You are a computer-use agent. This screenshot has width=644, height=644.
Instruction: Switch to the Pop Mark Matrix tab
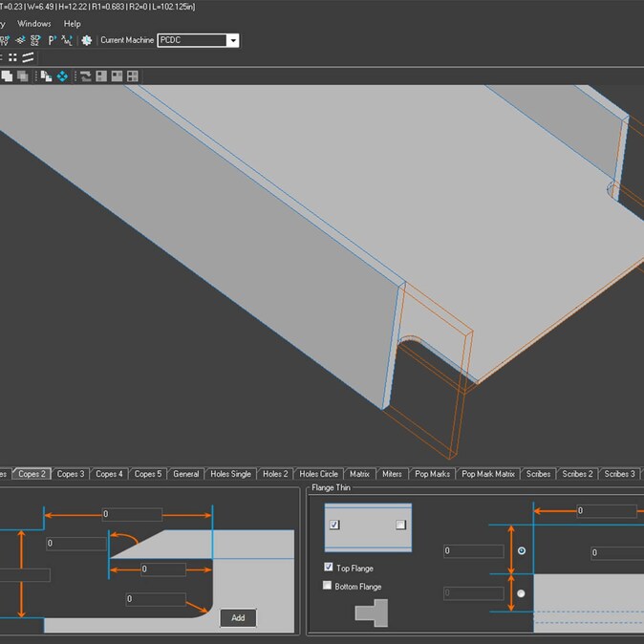[488, 474]
